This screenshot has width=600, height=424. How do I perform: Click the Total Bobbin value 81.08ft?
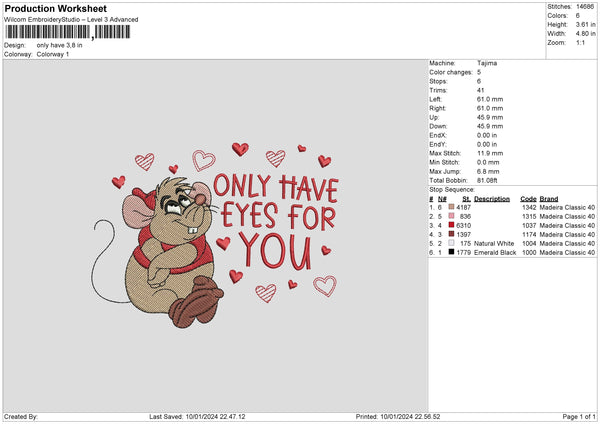coord(487,180)
